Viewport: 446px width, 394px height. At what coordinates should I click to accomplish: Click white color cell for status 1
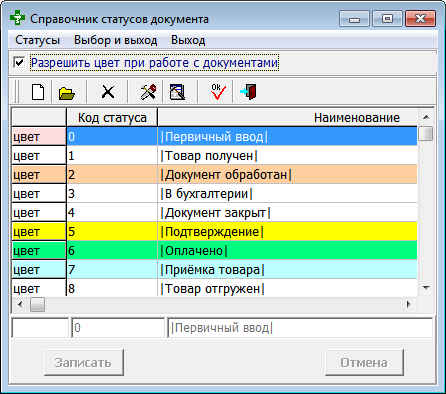(x=39, y=155)
